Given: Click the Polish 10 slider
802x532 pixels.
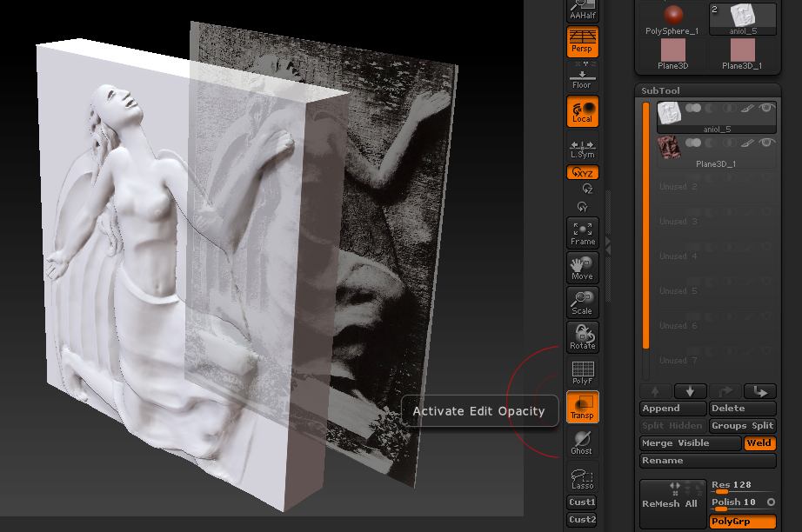Looking at the screenshot, I should pos(736,504).
